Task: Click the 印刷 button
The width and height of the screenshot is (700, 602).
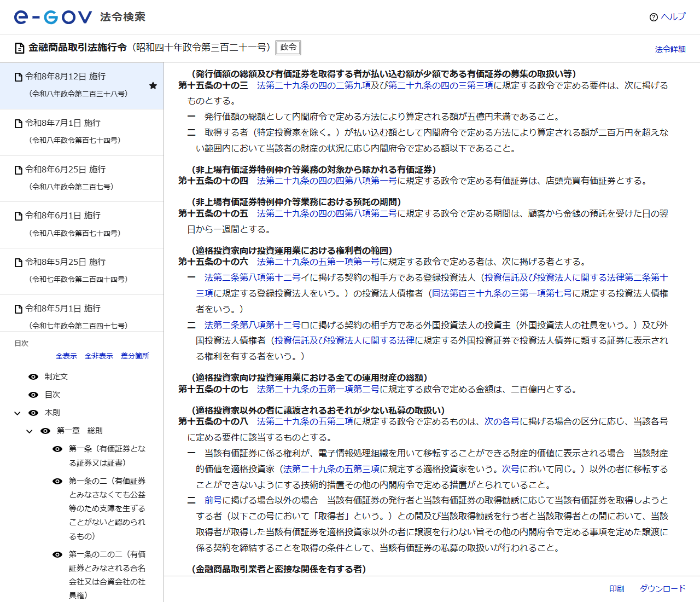Action: point(617,589)
